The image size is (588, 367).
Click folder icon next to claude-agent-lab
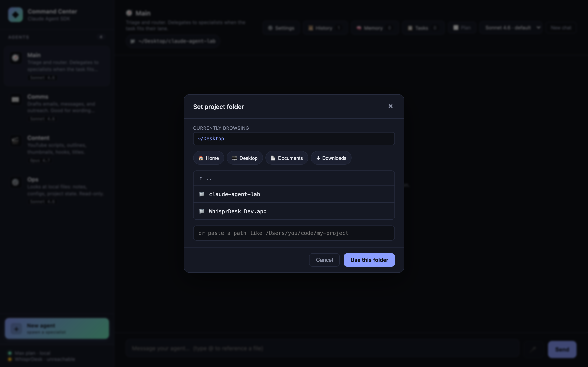click(202, 194)
